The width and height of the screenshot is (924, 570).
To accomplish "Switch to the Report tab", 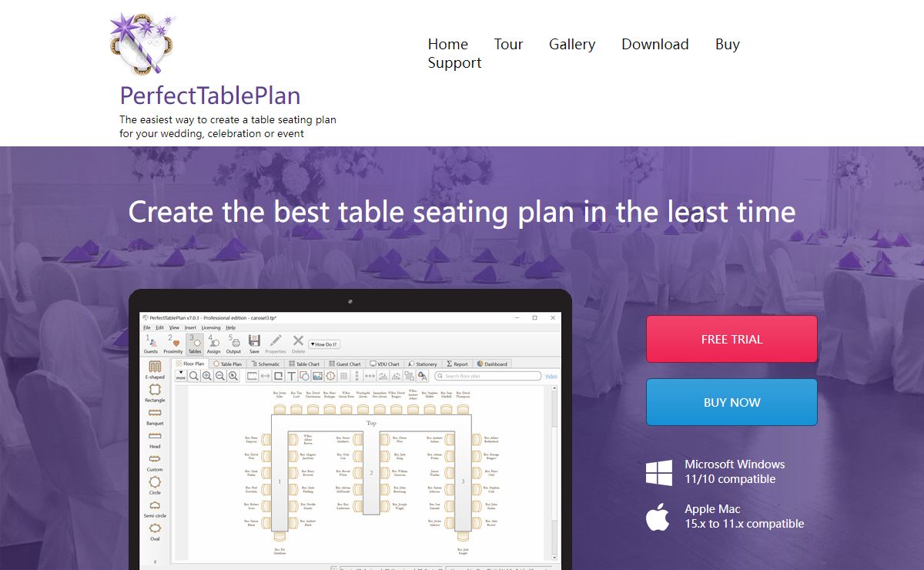I will click(457, 364).
